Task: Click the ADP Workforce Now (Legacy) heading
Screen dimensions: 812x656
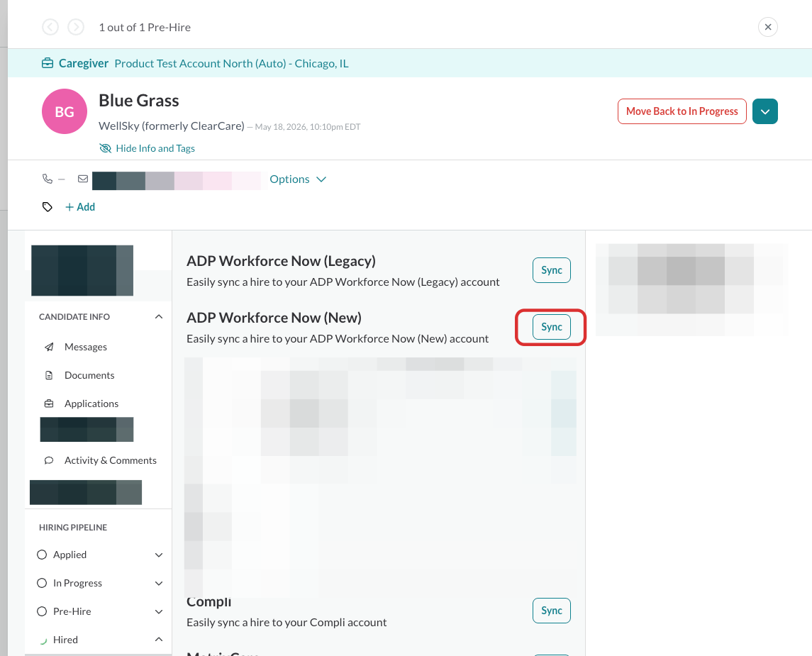Action: 282,260
